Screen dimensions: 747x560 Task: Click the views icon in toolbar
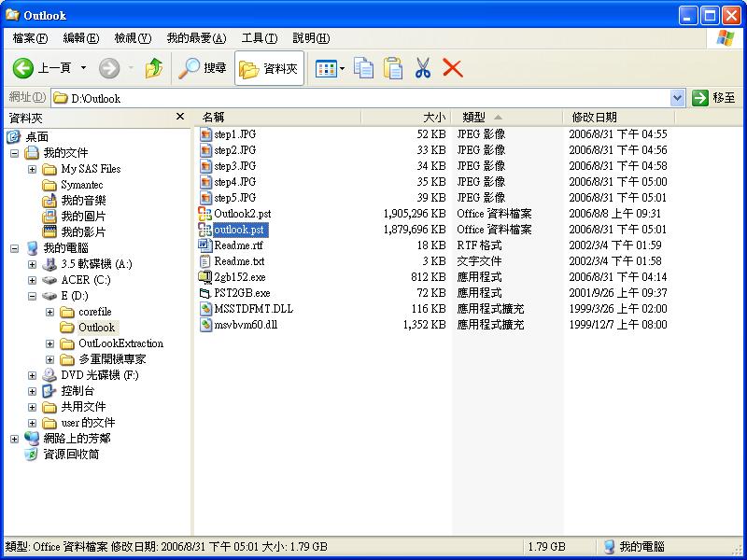point(326,68)
